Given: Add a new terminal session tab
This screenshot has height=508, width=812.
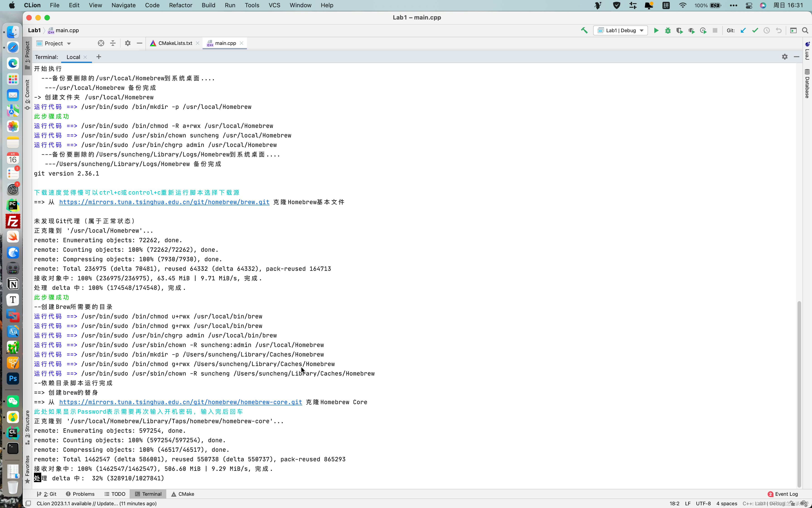Looking at the screenshot, I should pyautogui.click(x=99, y=57).
